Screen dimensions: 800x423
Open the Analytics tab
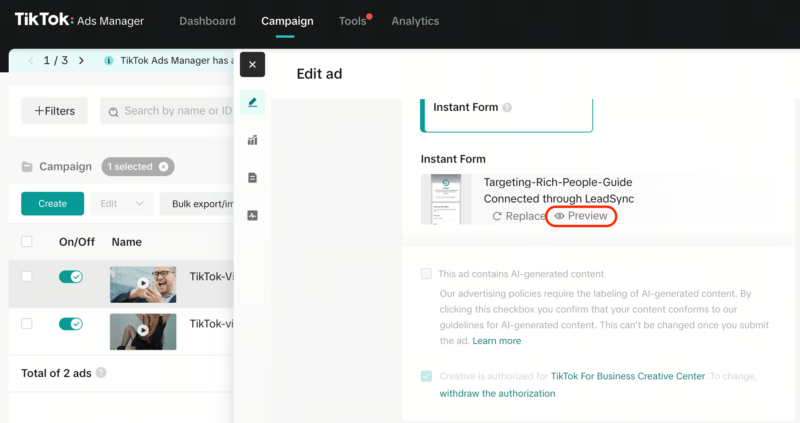(x=415, y=21)
